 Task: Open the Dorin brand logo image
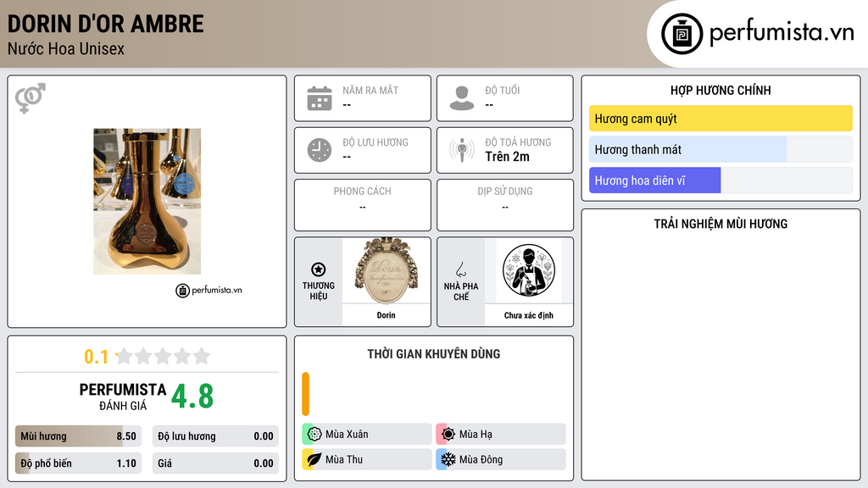click(387, 270)
